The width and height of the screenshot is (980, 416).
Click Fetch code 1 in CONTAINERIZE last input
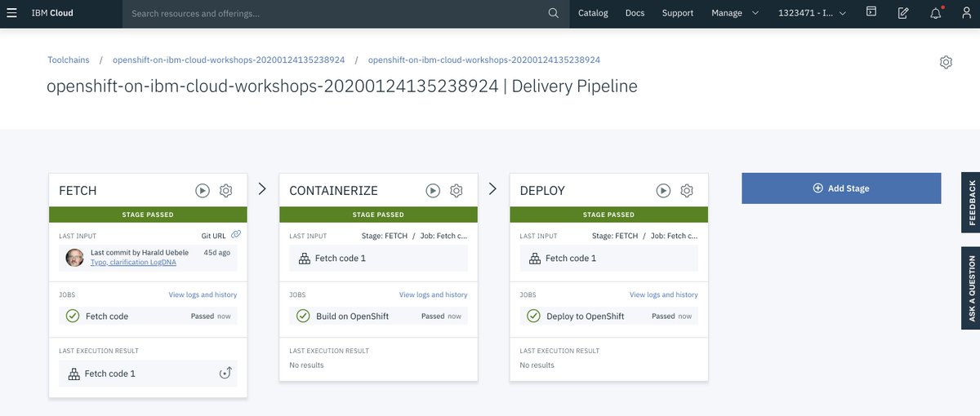click(x=341, y=258)
